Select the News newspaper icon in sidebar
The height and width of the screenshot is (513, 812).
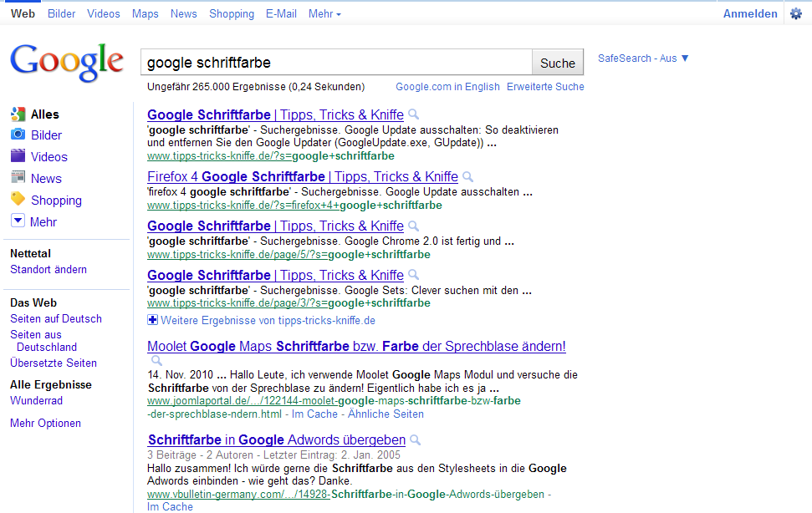[x=18, y=177]
